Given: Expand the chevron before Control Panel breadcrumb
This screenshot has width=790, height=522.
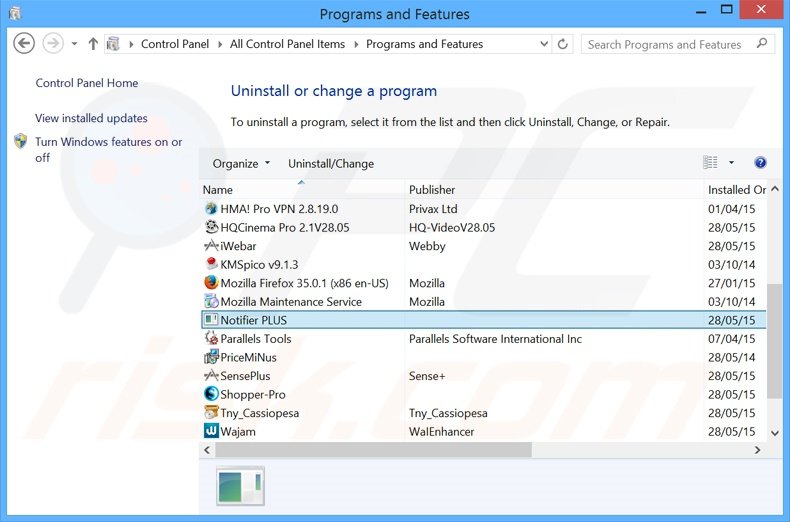Looking at the screenshot, I should click(131, 44).
